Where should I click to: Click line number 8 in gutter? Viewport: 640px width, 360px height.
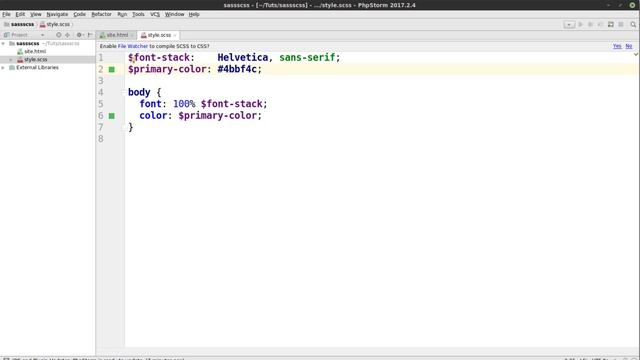tap(101, 139)
